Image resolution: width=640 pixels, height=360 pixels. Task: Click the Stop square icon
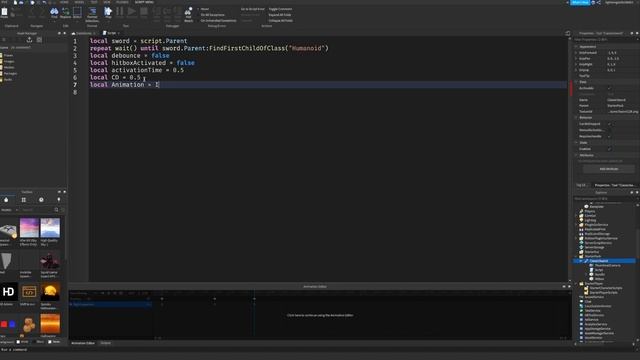pyautogui.click(x=144, y=11)
